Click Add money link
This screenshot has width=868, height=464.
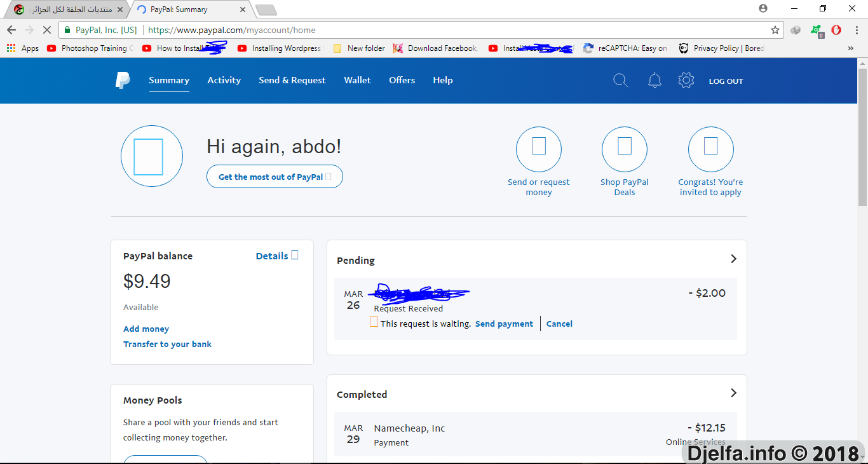coord(146,329)
